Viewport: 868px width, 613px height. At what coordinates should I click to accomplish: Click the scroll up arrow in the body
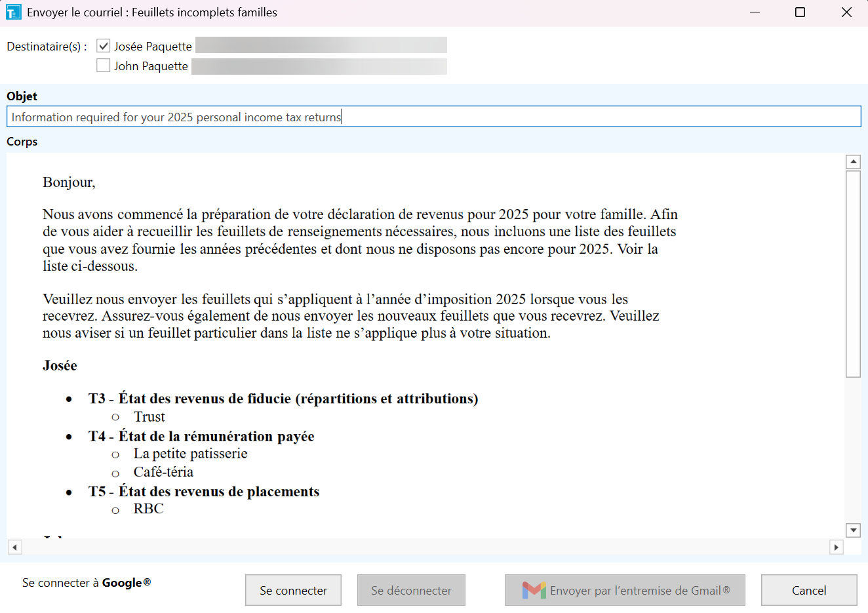point(853,162)
